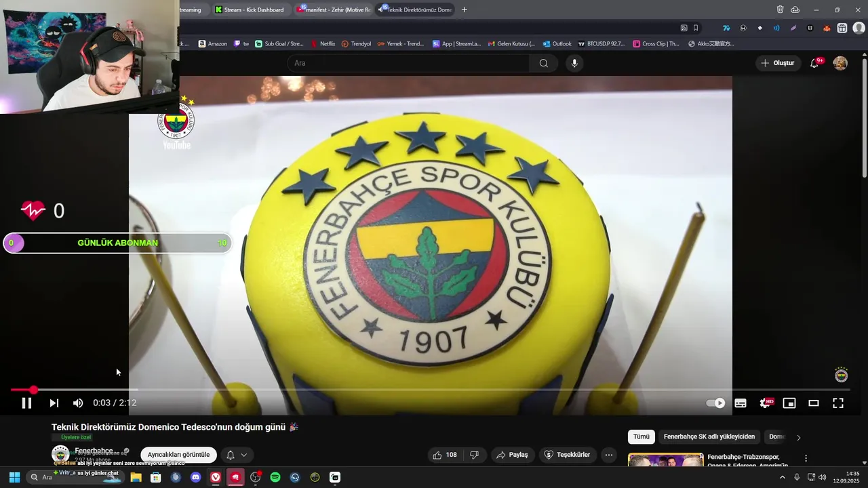Switch to theater mode
The width and height of the screenshot is (868, 488).
814,403
